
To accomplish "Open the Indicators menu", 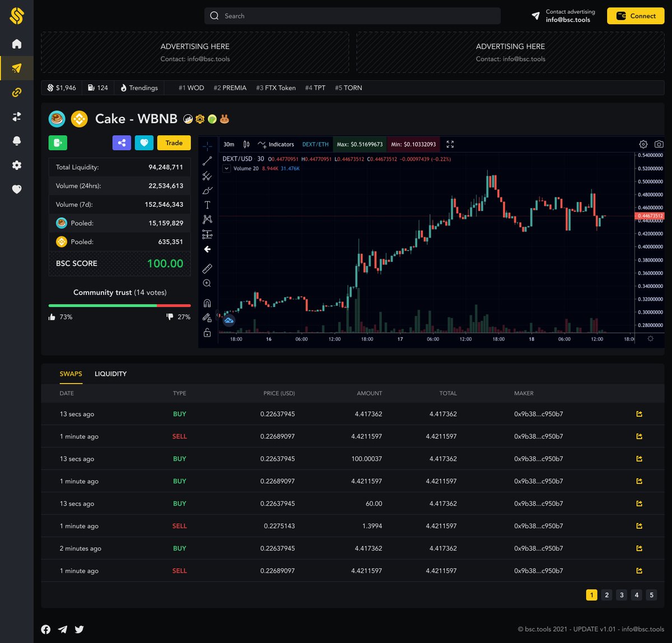I will (276, 144).
